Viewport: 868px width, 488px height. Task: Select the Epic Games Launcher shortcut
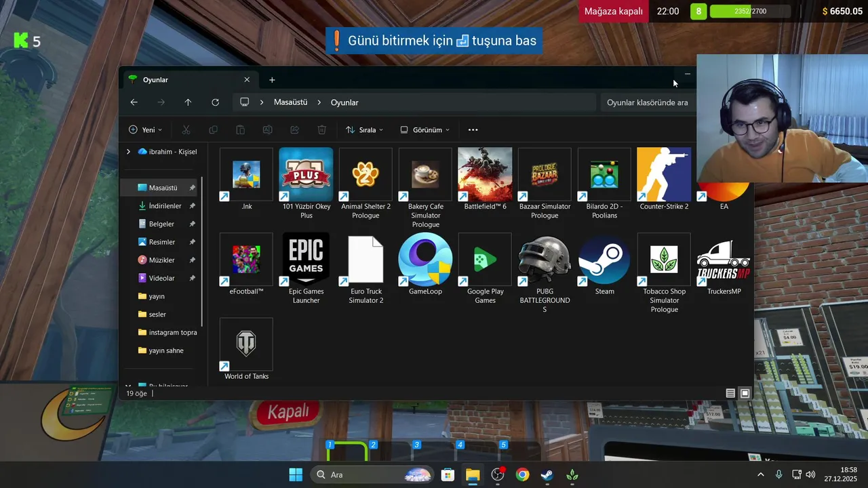coord(306,269)
